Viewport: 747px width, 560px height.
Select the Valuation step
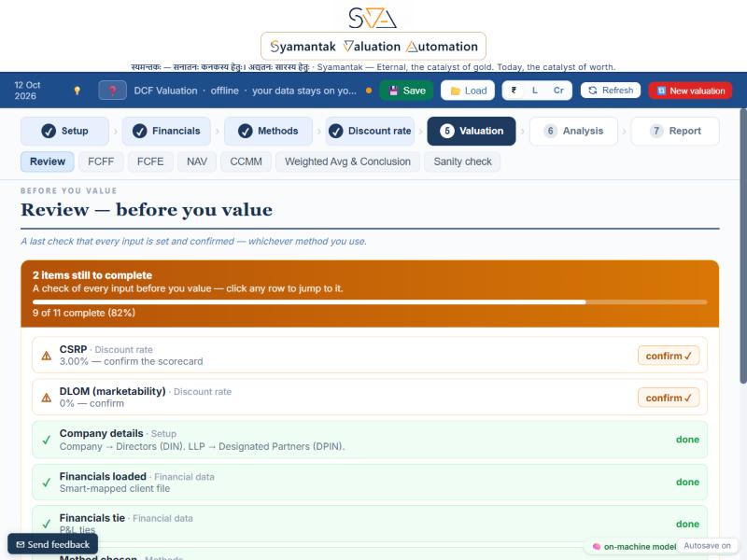(472, 131)
